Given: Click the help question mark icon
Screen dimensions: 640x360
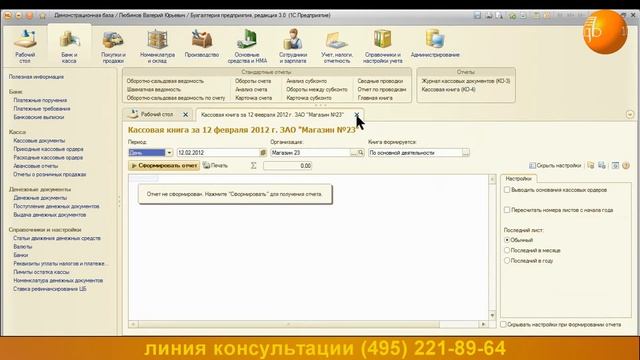Looking at the screenshot, I should click(626, 165).
